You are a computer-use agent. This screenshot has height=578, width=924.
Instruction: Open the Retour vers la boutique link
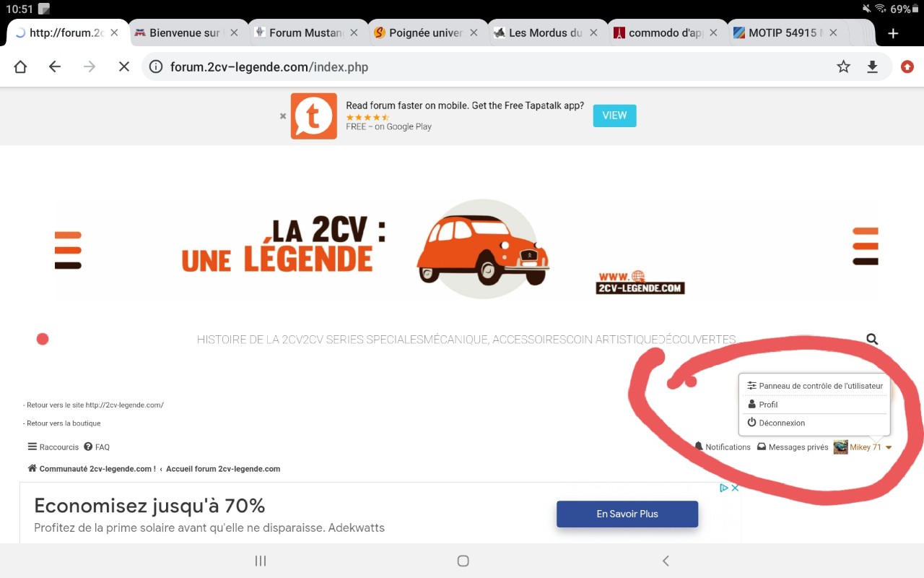[63, 423]
